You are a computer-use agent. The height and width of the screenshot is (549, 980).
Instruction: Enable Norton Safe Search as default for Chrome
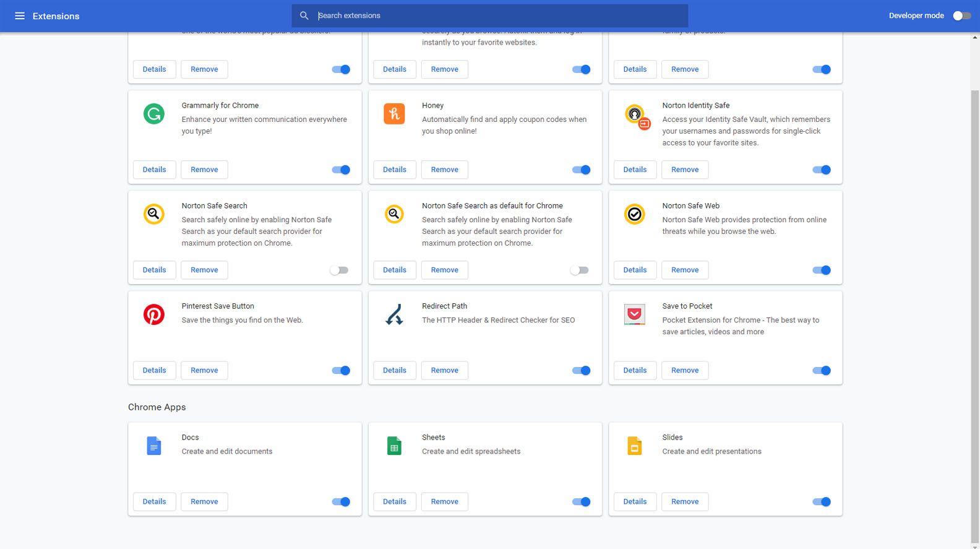point(579,270)
